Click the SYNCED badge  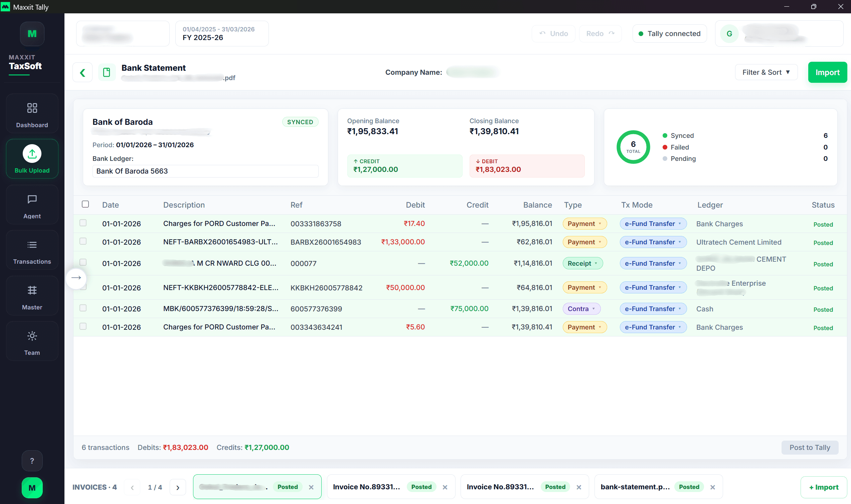(300, 122)
